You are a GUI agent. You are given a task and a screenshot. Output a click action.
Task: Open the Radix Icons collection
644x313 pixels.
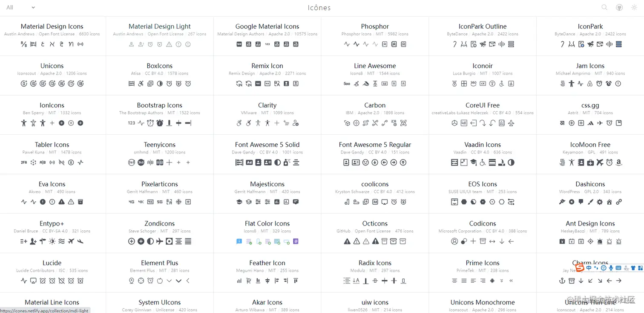pos(375,263)
